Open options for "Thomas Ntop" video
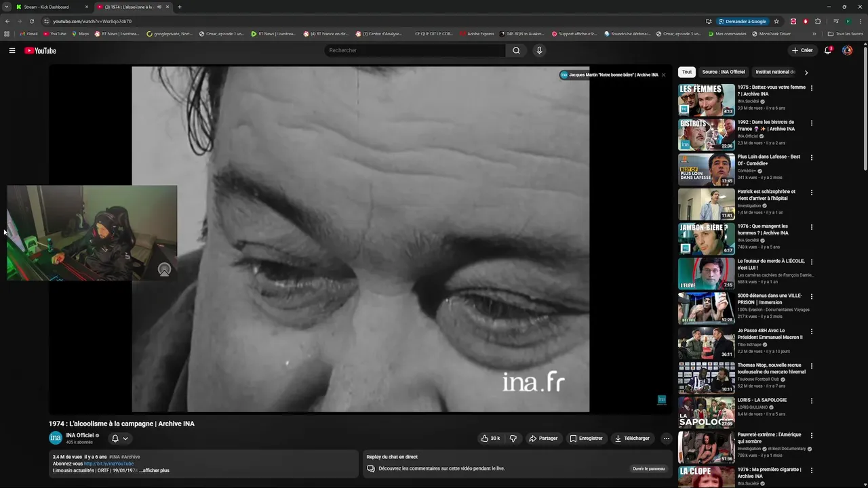 click(x=811, y=366)
